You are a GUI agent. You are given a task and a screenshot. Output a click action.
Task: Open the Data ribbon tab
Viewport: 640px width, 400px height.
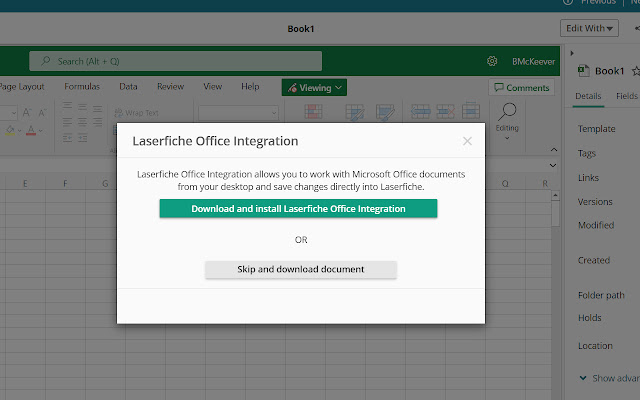click(128, 87)
